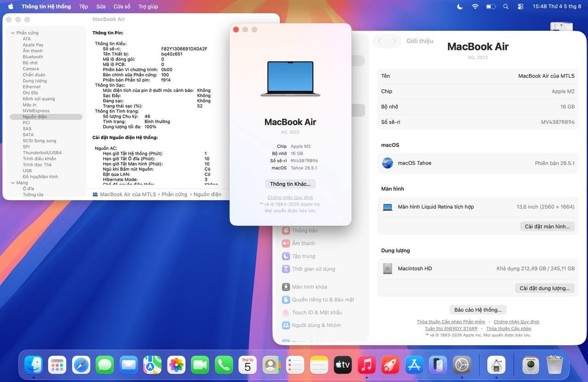This screenshot has height=382, width=588.
Task: Open the Tuân thủ ENERGY STAR® link
Action: pyautogui.click(x=451, y=329)
